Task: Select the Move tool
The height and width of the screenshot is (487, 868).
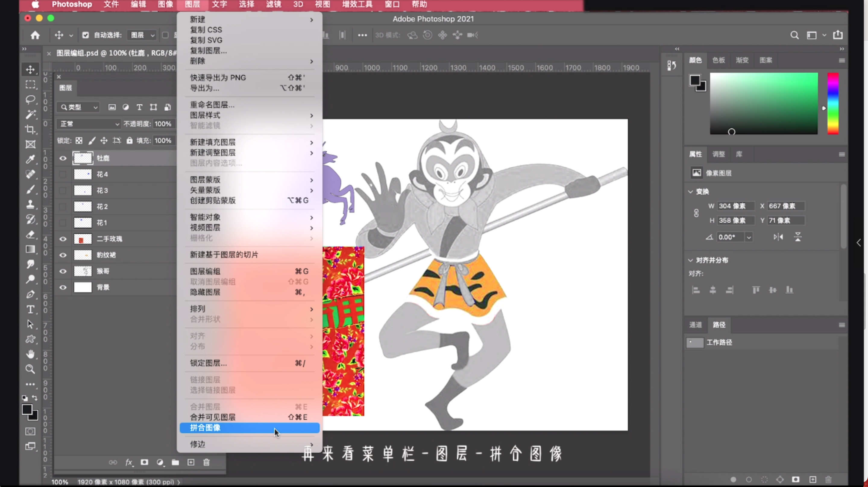Action: [x=30, y=70]
